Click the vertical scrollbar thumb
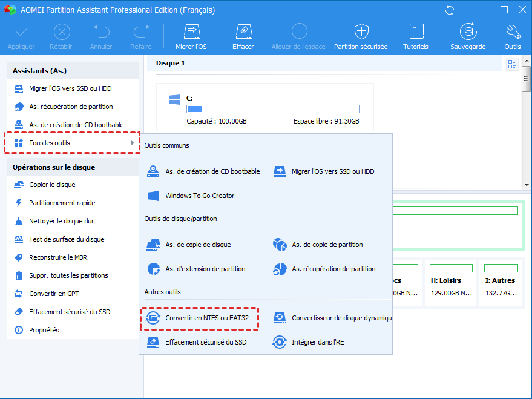 pos(526,79)
